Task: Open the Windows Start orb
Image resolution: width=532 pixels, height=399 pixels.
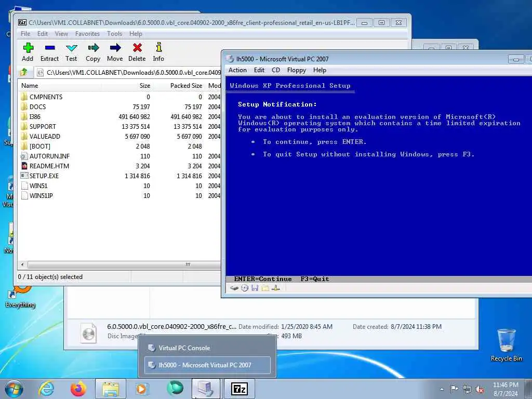Action: (14, 389)
